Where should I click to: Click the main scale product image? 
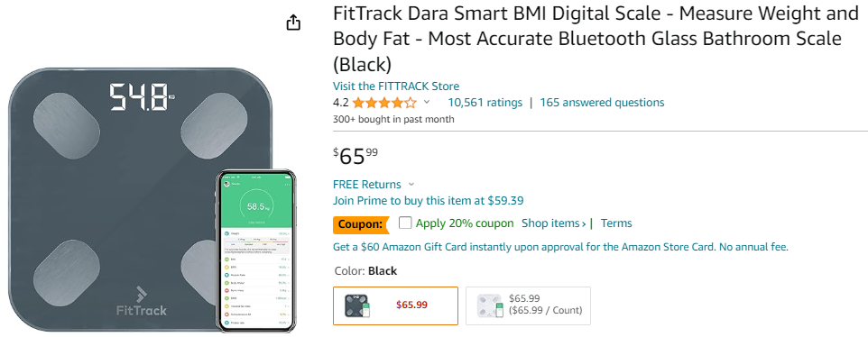point(141,199)
